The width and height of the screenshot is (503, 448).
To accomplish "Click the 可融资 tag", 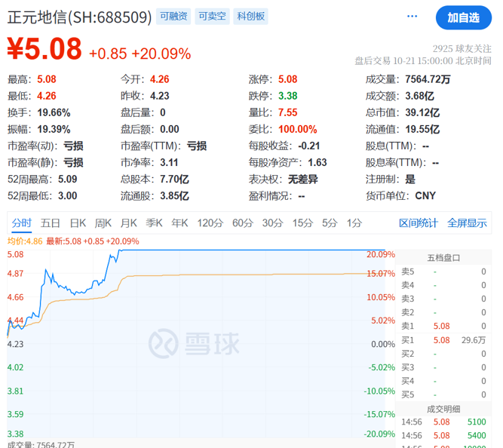I will pyautogui.click(x=174, y=17).
